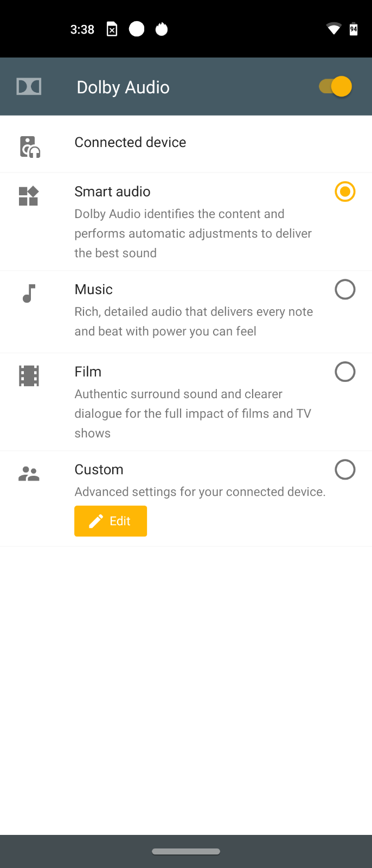Tap the Wi-Fi status icon
372x868 pixels.
pyautogui.click(x=333, y=29)
